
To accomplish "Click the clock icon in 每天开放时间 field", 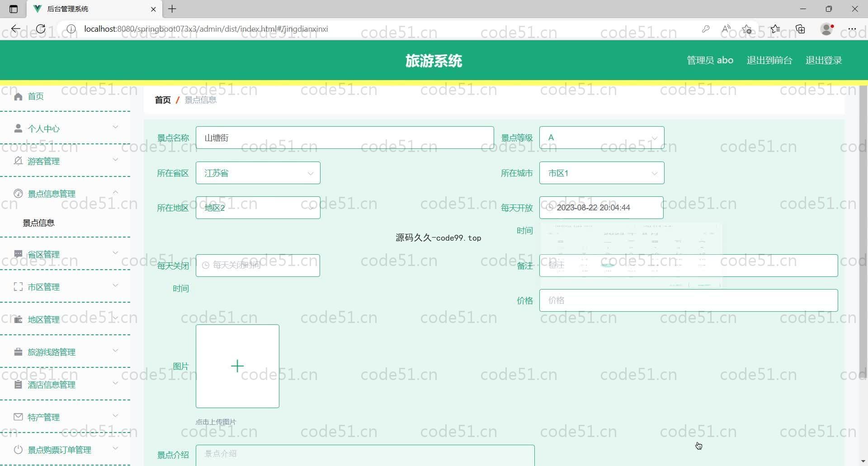I will (x=550, y=208).
